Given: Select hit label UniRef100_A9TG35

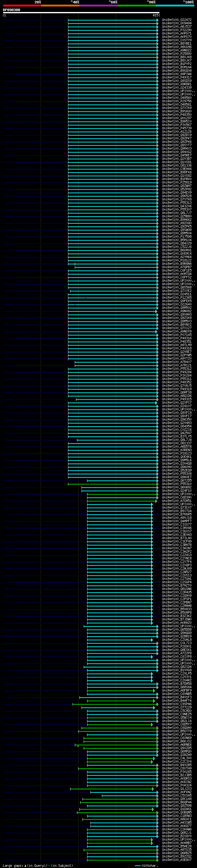Looking at the screenshot, I should click(177, 850).
